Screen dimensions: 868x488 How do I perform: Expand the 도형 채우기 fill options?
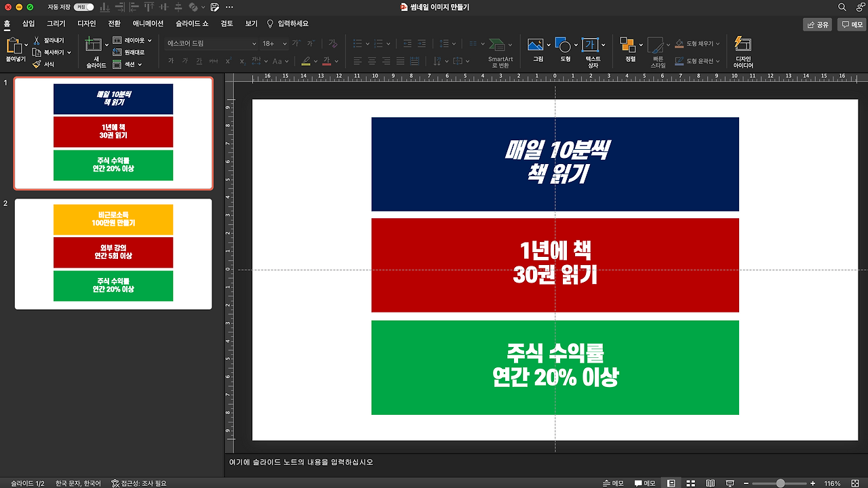(719, 42)
